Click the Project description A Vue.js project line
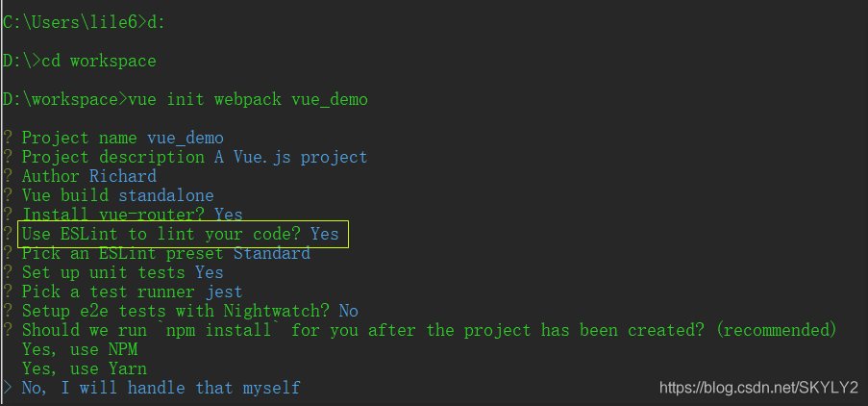Image resolution: width=868 pixels, height=406 pixels. coord(194,157)
